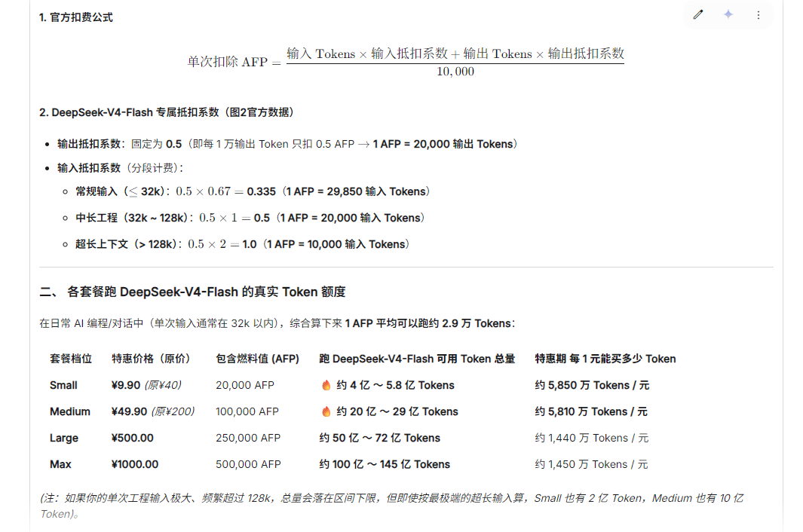Click the "Max" plan cell
This screenshot has height=532, width=803.
pos(60,464)
